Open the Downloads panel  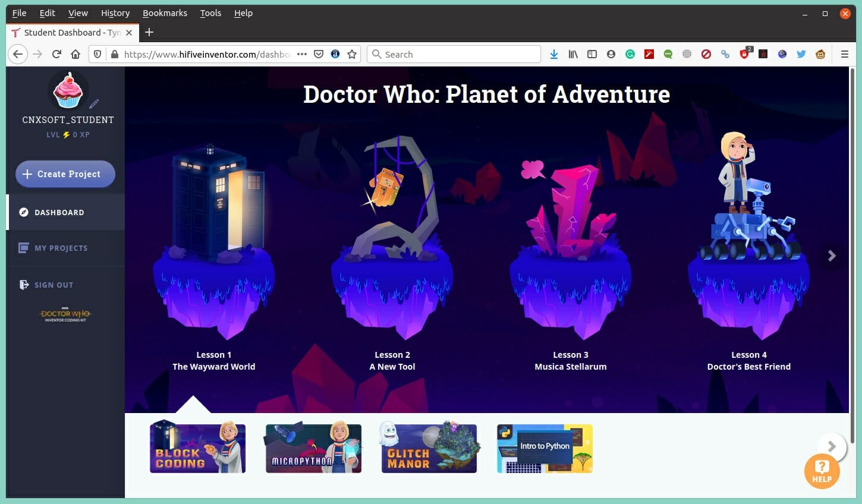554,54
